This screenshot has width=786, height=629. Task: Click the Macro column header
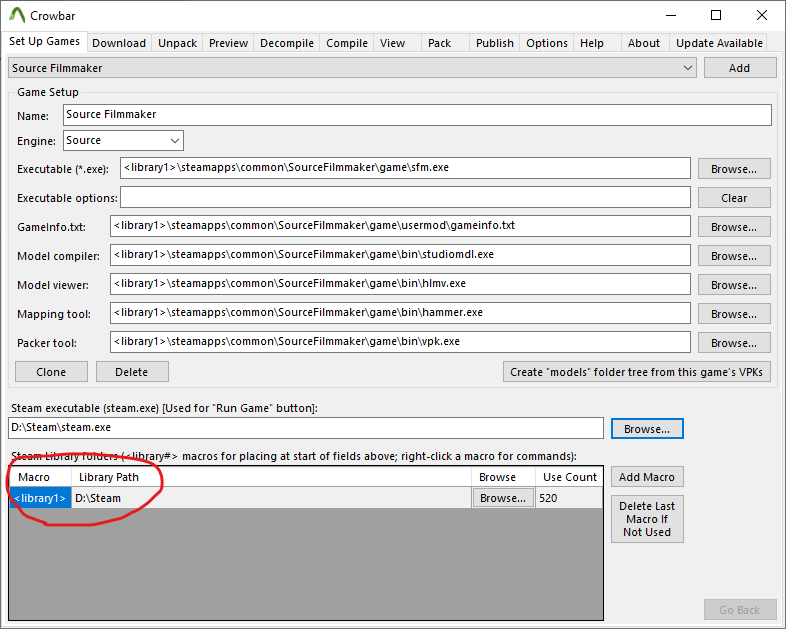pyautogui.click(x=41, y=477)
